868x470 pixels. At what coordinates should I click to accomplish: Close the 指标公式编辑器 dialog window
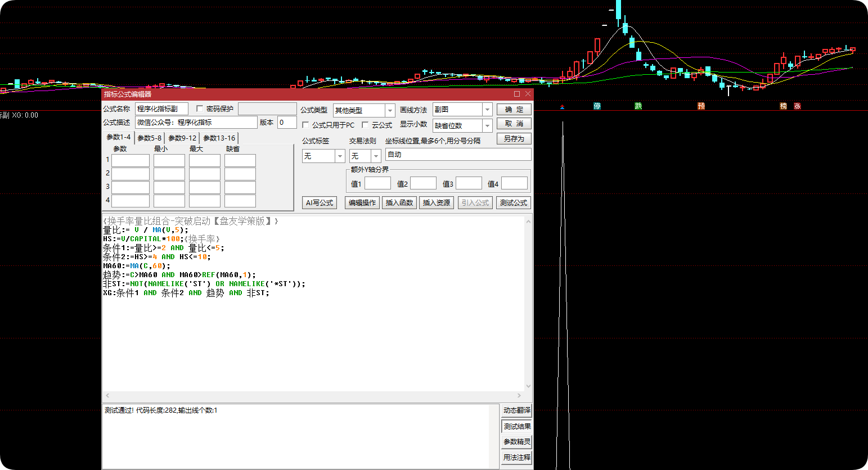pos(528,94)
